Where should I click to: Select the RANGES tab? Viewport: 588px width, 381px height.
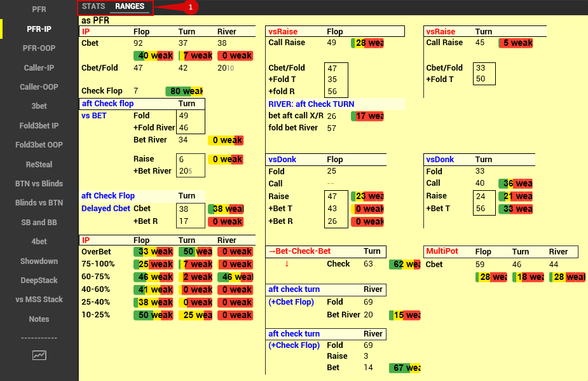click(130, 6)
